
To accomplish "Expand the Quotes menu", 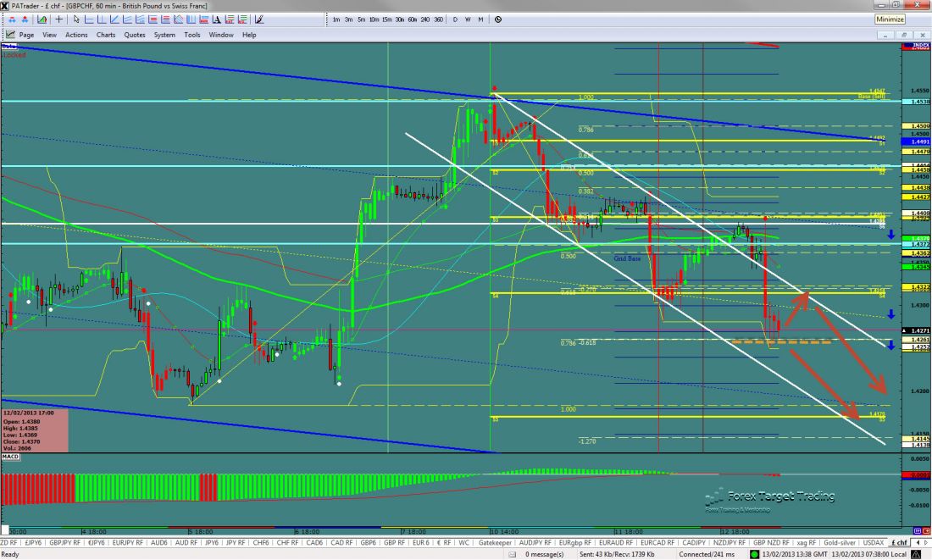I will tap(134, 35).
